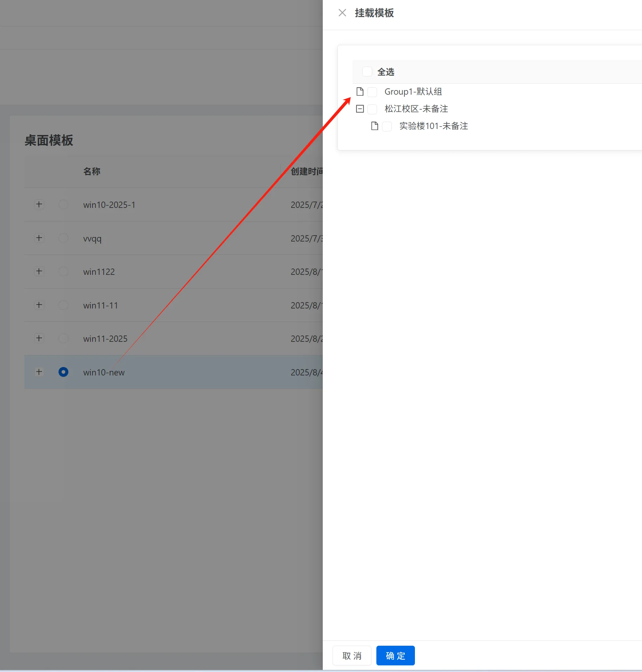Expand the win10-new template row
The height and width of the screenshot is (672, 642).
39,372
